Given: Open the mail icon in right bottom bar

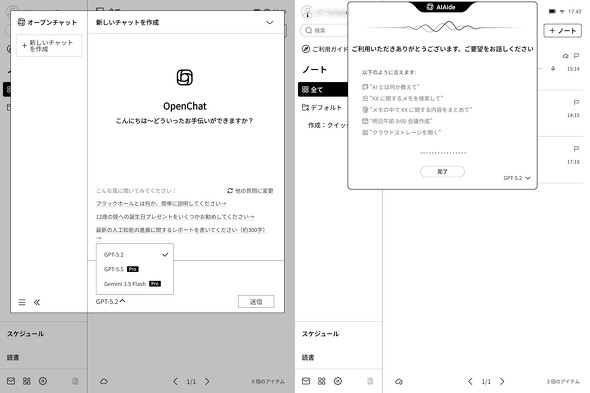Looking at the screenshot, I should point(306,381).
